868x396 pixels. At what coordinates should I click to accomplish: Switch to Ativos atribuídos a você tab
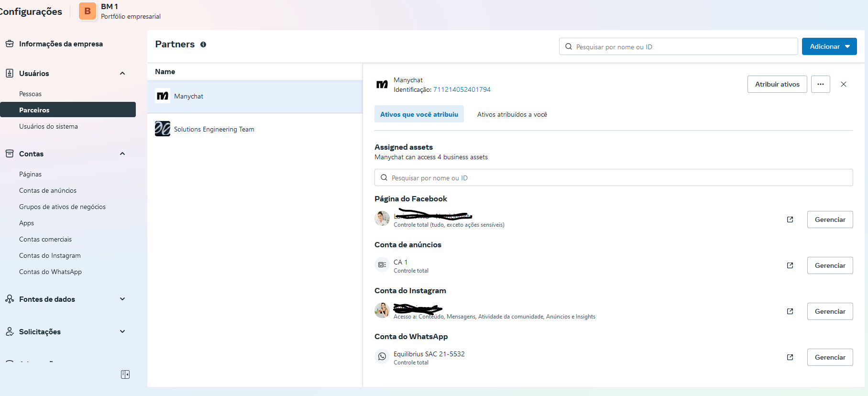tap(512, 114)
